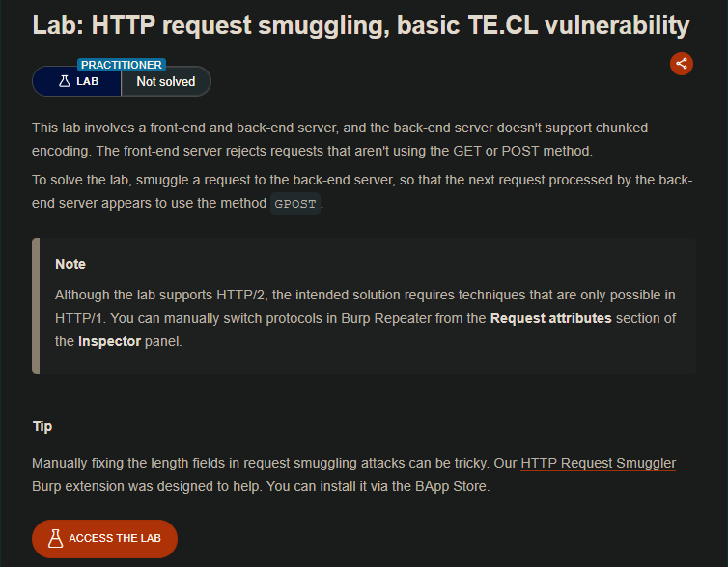The width and height of the screenshot is (728, 567).
Task: Click the Not solved status indicator
Action: 165,82
